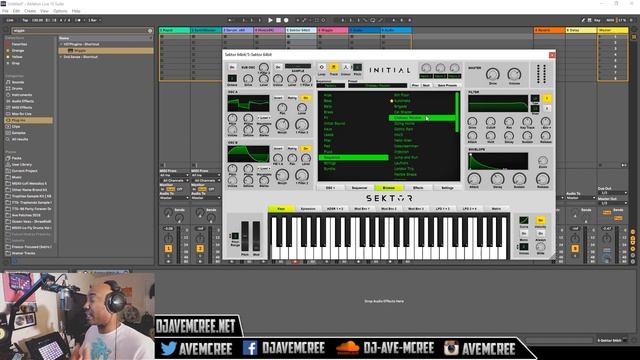Toggle the Sub Osc On button
The image size is (640, 360).
pos(232,67)
